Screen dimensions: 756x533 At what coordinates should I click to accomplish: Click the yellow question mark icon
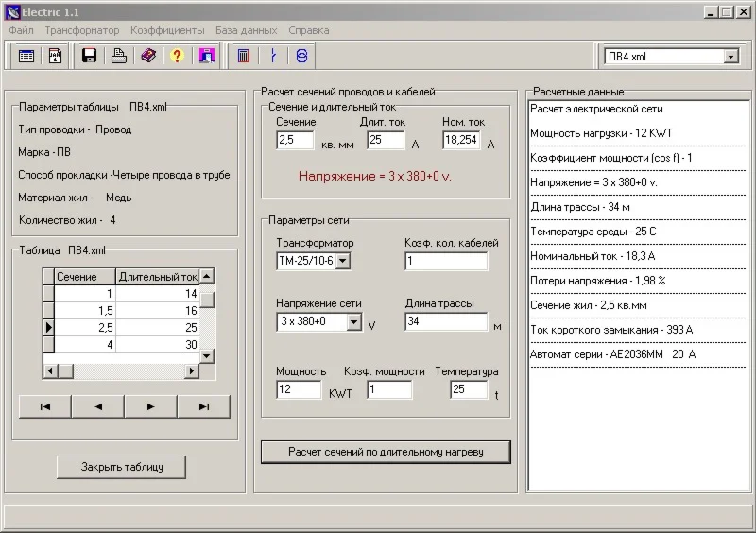[x=176, y=56]
